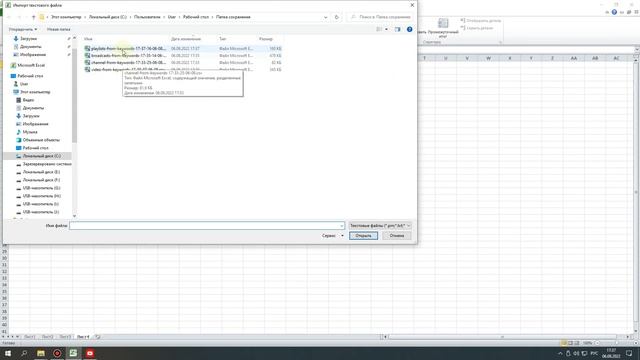640x360 pixels.
Task: Select Excel row header 35
Action: [x=4, y=291]
